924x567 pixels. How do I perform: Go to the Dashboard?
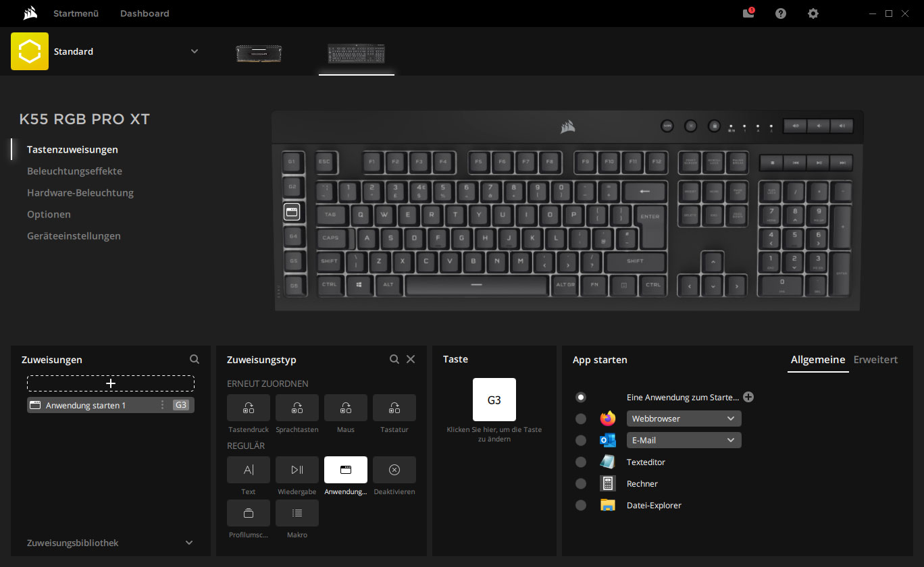(x=145, y=13)
